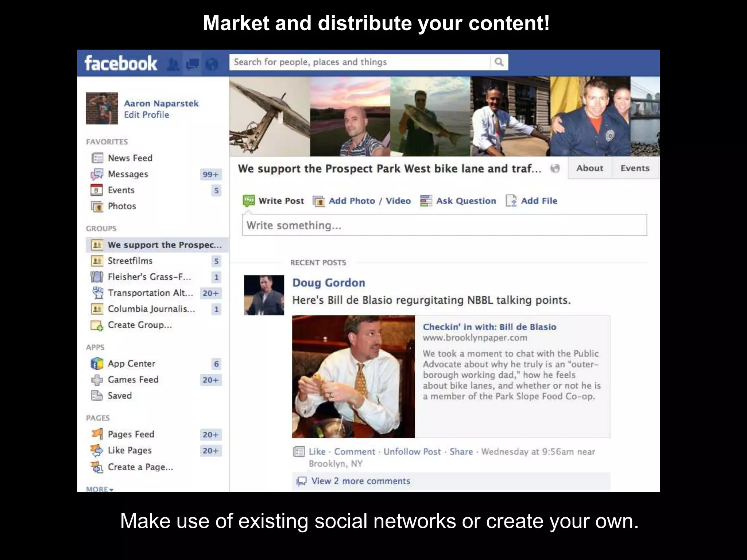Like Doug Gordon's post
747x560 pixels.
pyautogui.click(x=317, y=452)
